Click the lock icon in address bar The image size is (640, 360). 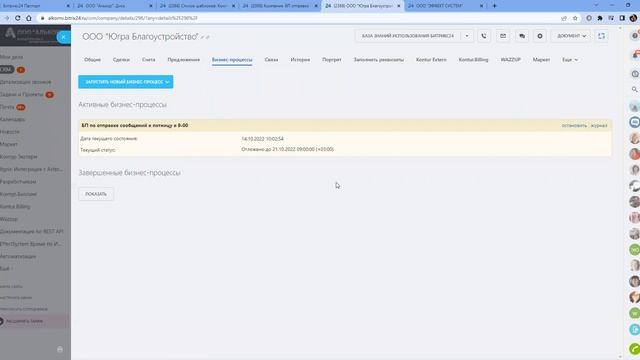[42, 18]
